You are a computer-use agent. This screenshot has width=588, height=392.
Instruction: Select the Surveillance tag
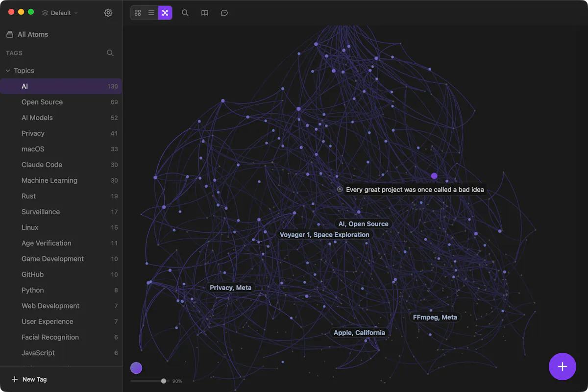pyautogui.click(x=61, y=212)
